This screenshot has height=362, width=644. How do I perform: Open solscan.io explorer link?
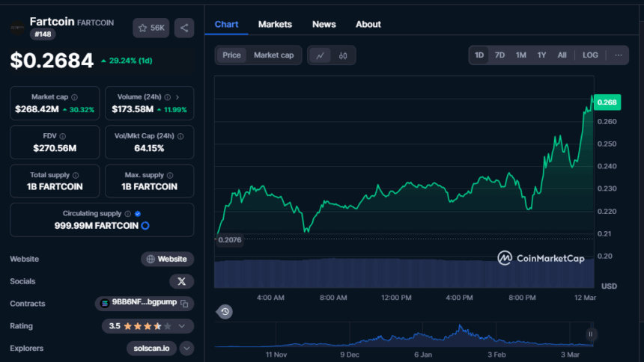(x=151, y=349)
